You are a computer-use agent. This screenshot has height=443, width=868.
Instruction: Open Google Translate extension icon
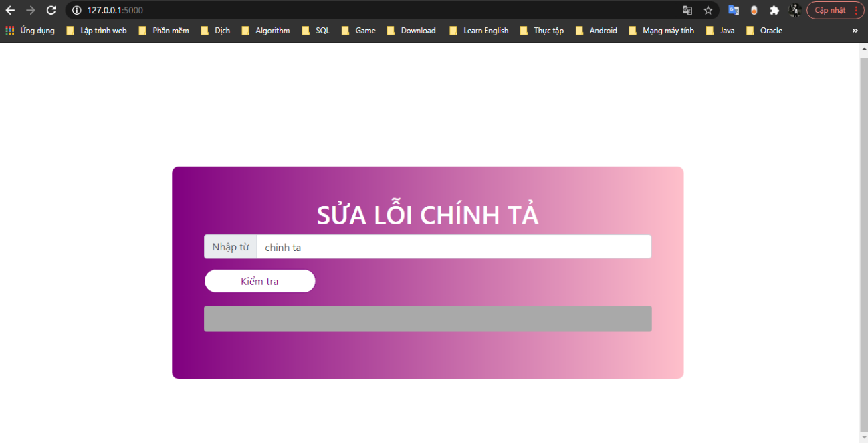coord(734,10)
